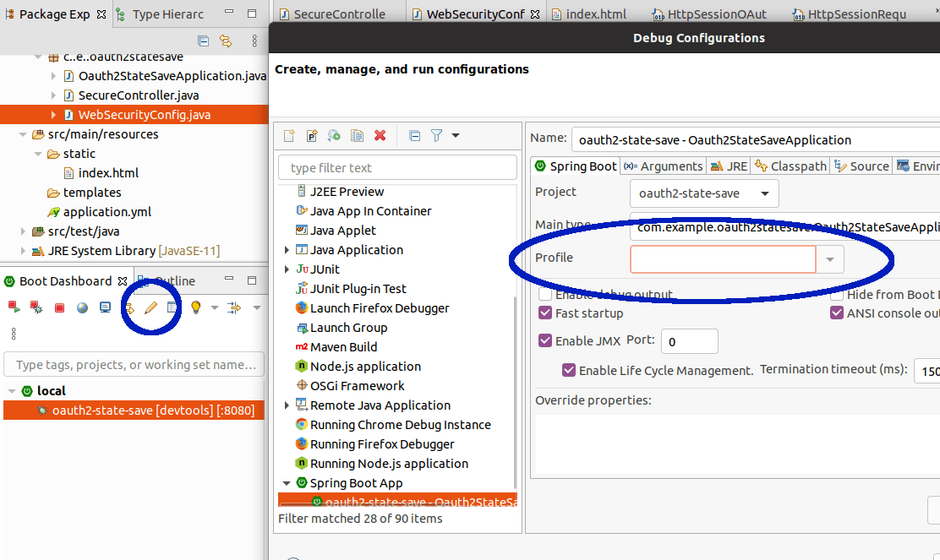
Task: Collapse all launch configuration types
Action: click(416, 135)
